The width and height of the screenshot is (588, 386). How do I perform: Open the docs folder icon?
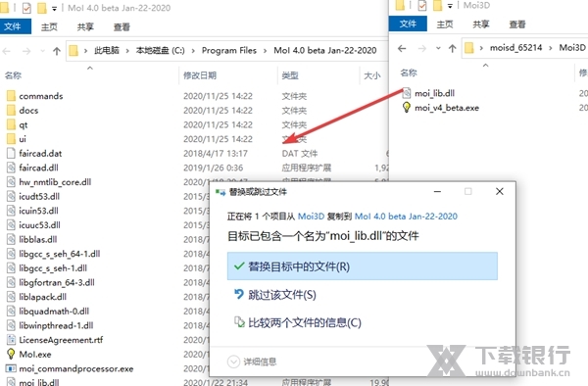click(x=11, y=110)
